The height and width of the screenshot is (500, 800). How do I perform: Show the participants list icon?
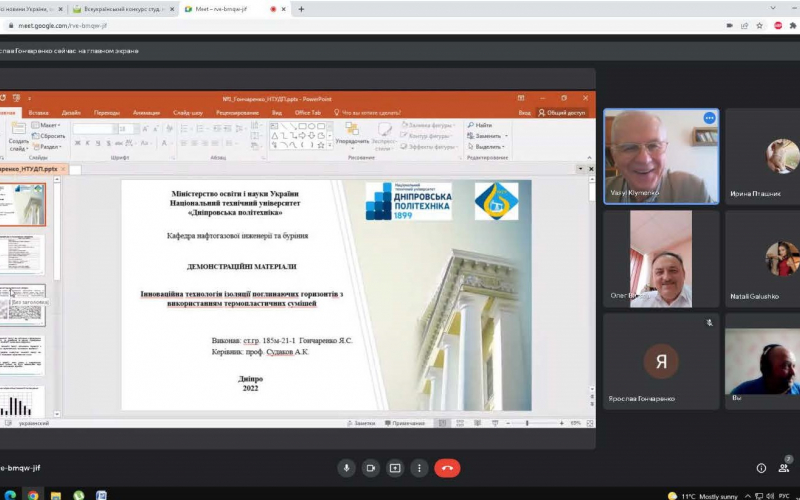coord(784,468)
